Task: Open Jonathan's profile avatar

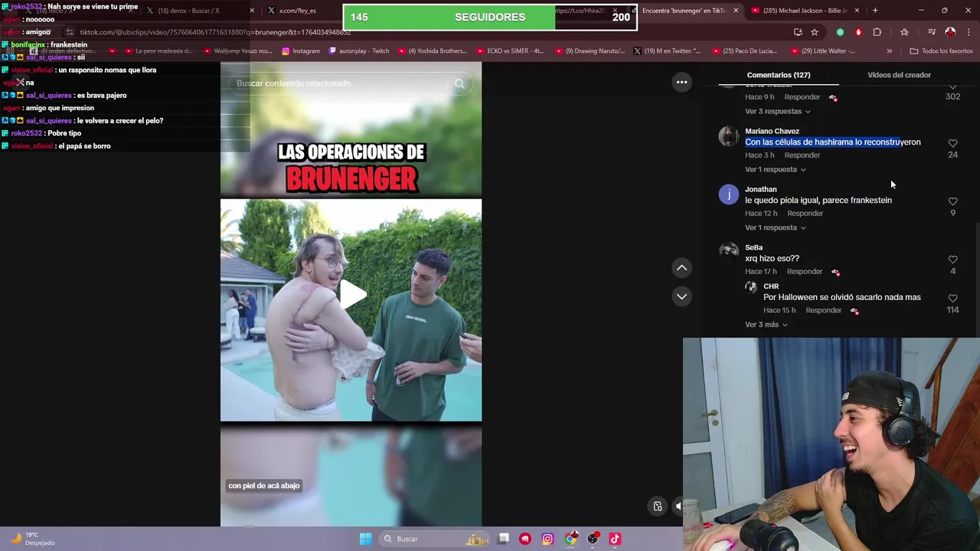Action: pyautogui.click(x=728, y=194)
